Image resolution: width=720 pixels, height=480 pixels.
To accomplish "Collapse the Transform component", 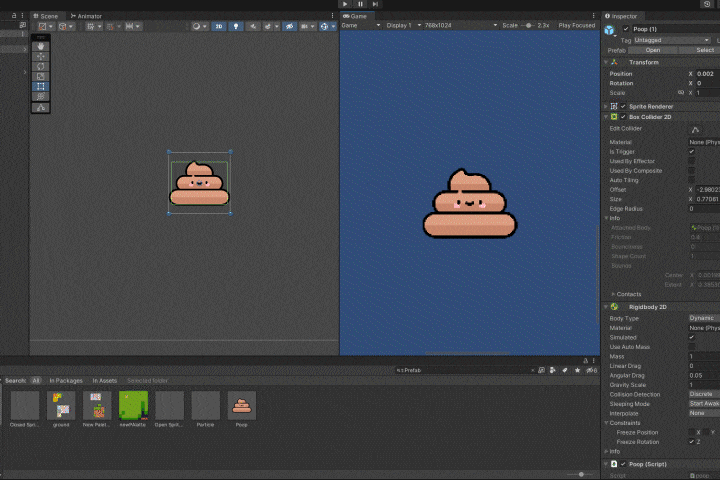I will click(x=606, y=62).
